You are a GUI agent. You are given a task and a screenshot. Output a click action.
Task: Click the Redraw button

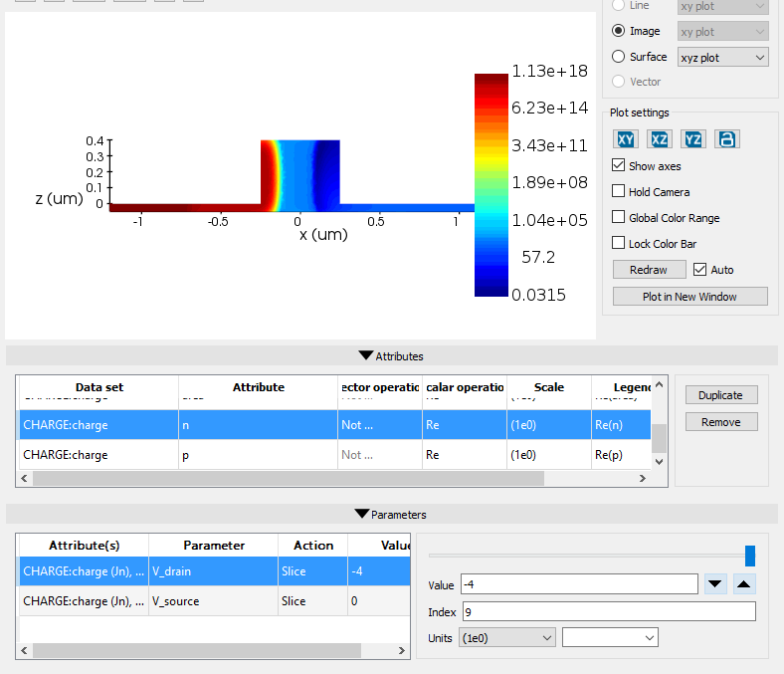tap(649, 270)
